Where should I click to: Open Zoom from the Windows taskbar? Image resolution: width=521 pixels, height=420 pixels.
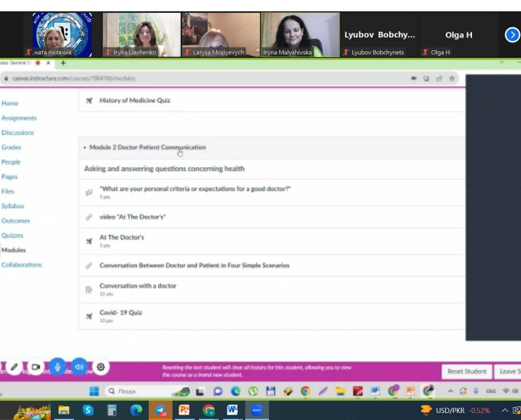pos(257,410)
